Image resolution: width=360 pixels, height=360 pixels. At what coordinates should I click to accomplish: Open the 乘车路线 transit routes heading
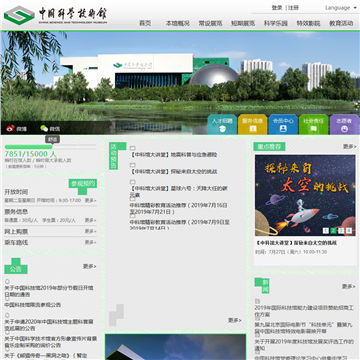16,243
